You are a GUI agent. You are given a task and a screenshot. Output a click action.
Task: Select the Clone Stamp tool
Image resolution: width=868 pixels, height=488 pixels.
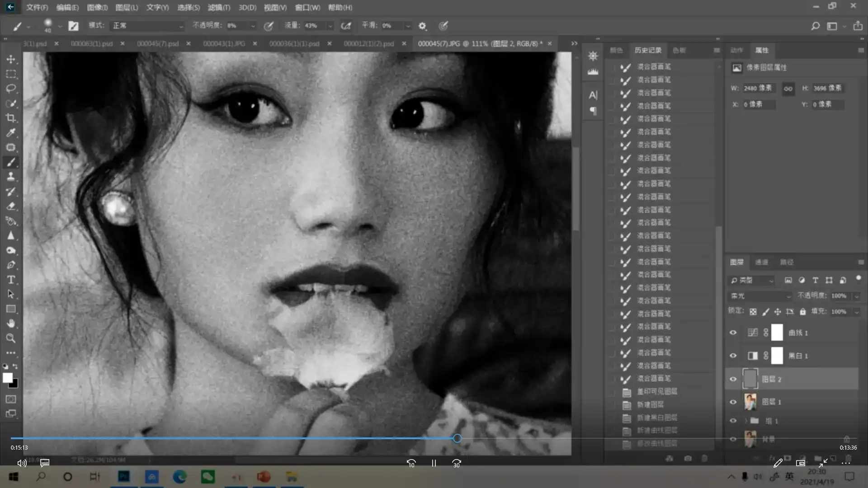[11, 177]
